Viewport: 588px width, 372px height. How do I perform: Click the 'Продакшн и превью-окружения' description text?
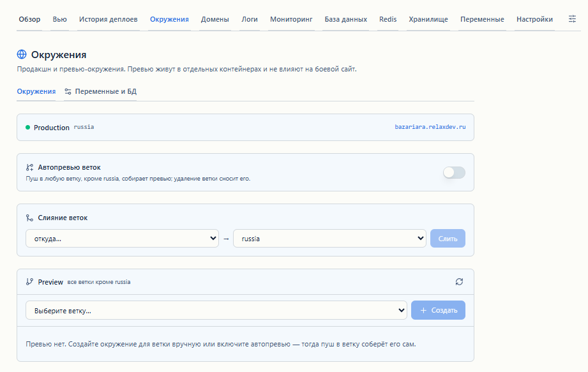pyautogui.click(x=187, y=69)
